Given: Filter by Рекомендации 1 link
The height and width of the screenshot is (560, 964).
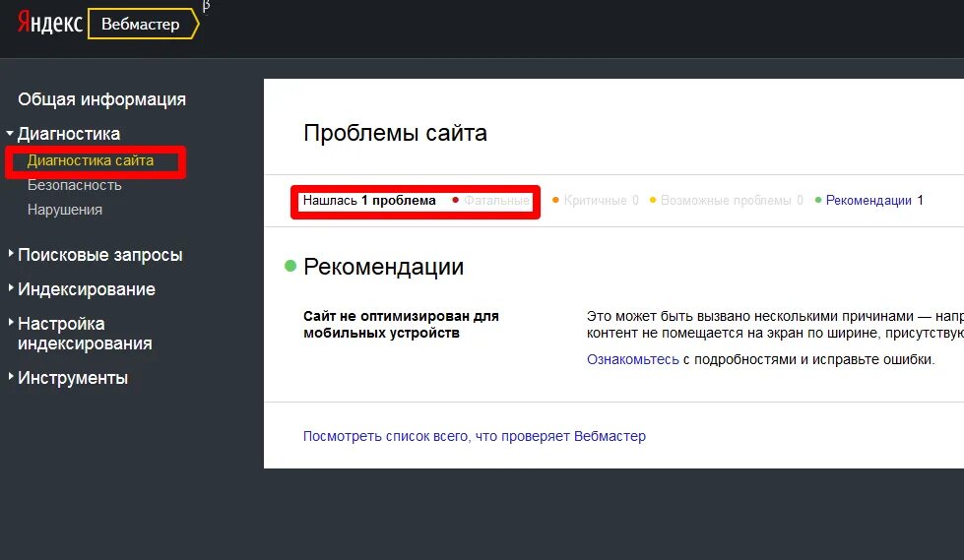Looking at the screenshot, I should point(874,201).
